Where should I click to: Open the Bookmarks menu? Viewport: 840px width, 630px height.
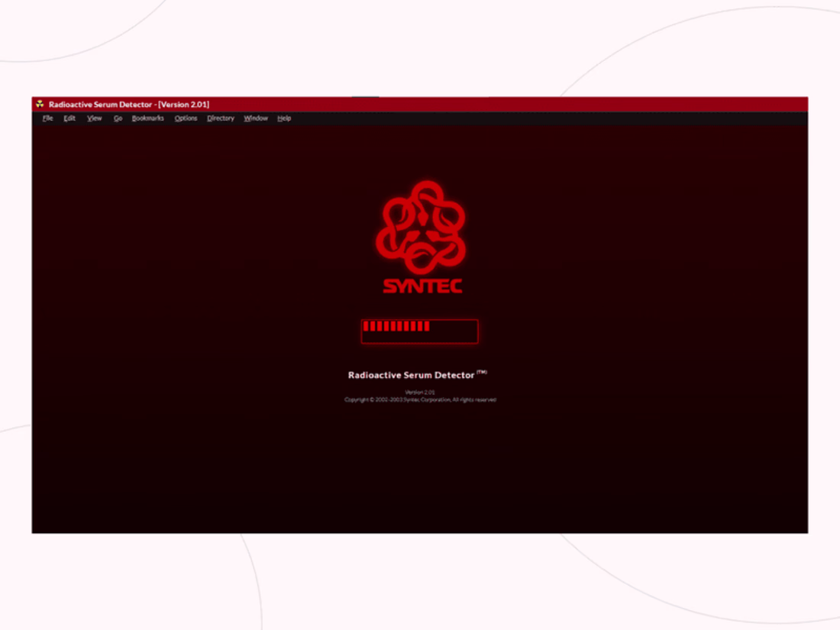147,118
